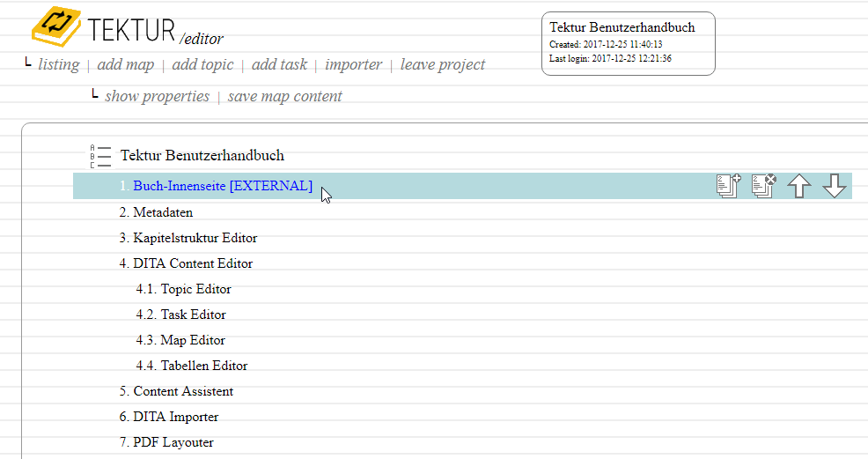This screenshot has height=459, width=868.
Task: Click leave project link
Action: tap(443, 64)
